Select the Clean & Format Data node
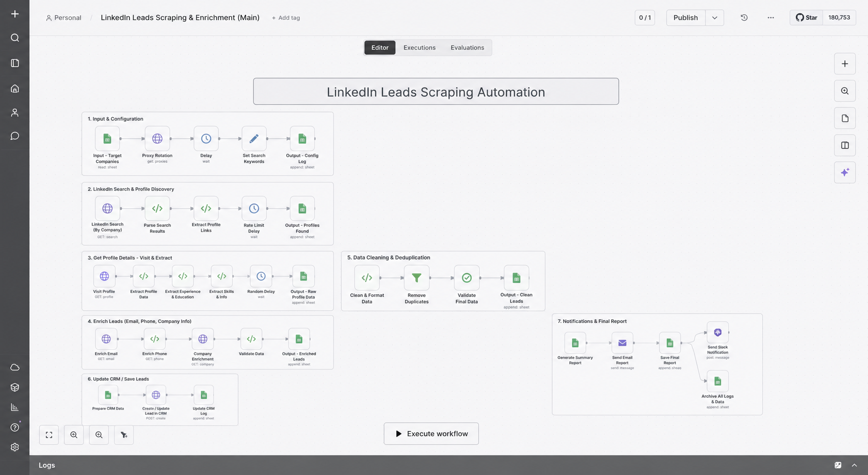 (x=367, y=278)
